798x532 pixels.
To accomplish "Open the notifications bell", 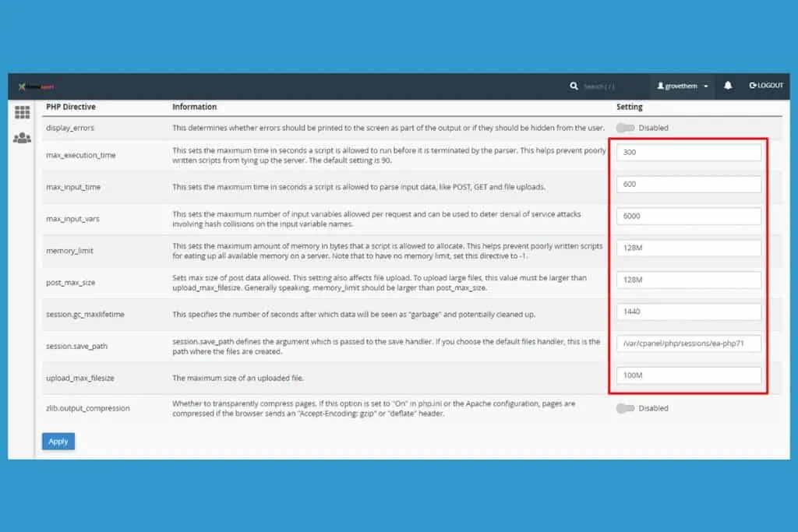I will (728, 86).
